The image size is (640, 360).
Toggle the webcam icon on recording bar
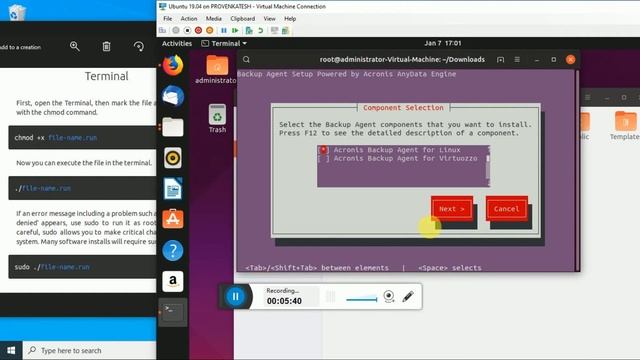tap(389, 296)
